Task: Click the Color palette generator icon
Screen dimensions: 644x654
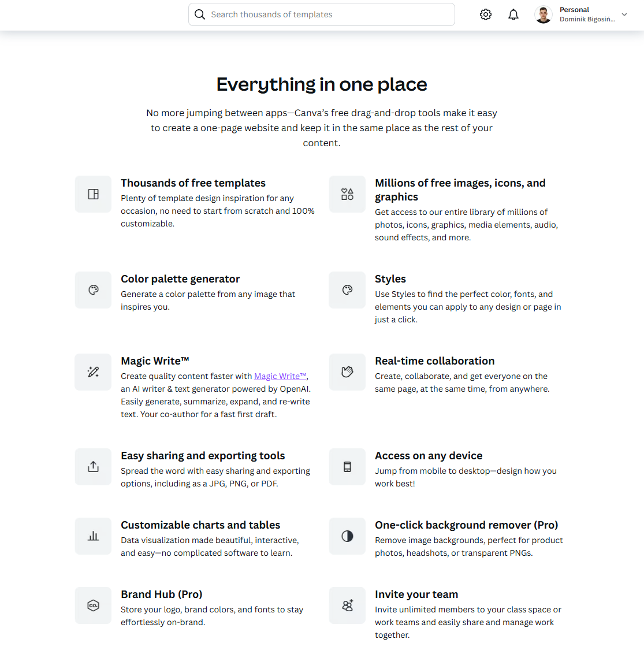Action: (93, 290)
